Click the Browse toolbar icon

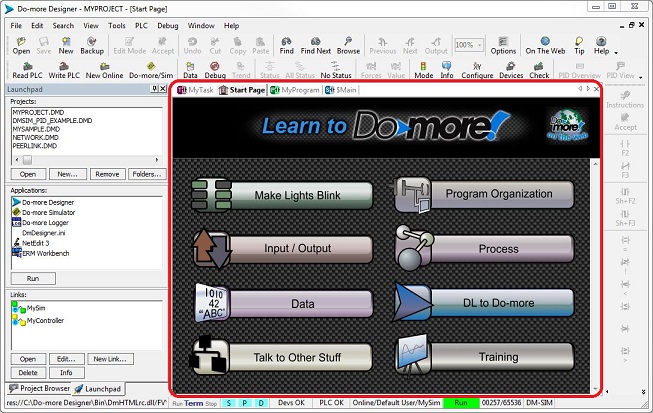pyautogui.click(x=348, y=44)
